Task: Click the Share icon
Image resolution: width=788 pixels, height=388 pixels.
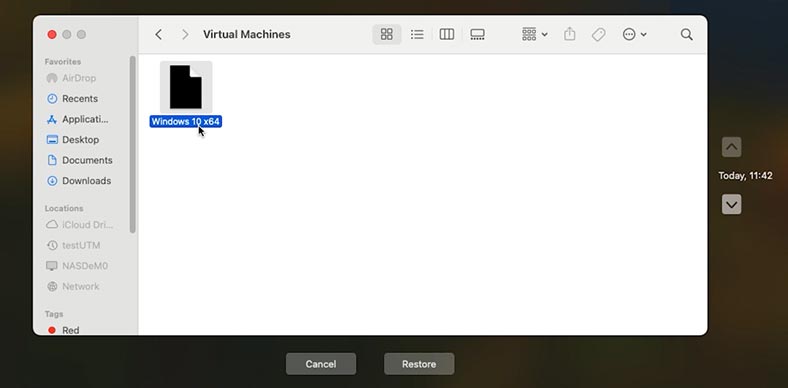Action: (x=569, y=34)
